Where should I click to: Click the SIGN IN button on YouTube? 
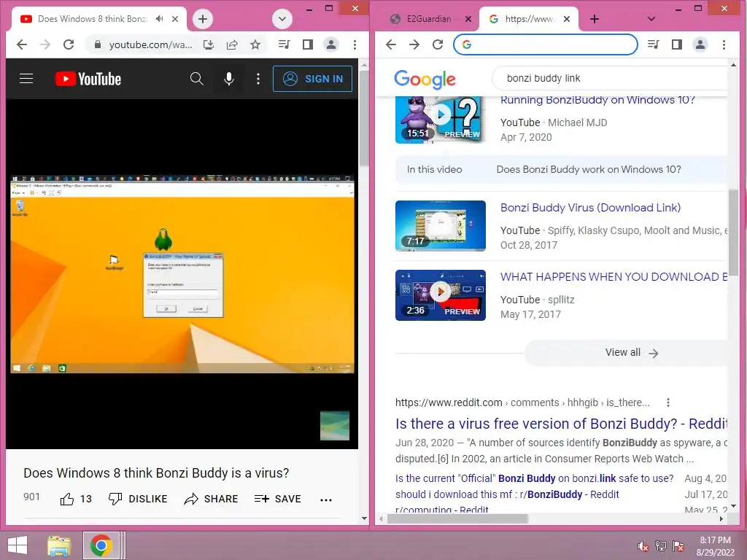click(x=312, y=79)
